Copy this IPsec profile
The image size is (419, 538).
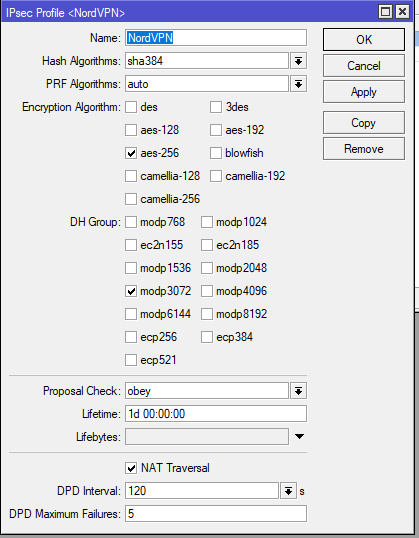[364, 123]
